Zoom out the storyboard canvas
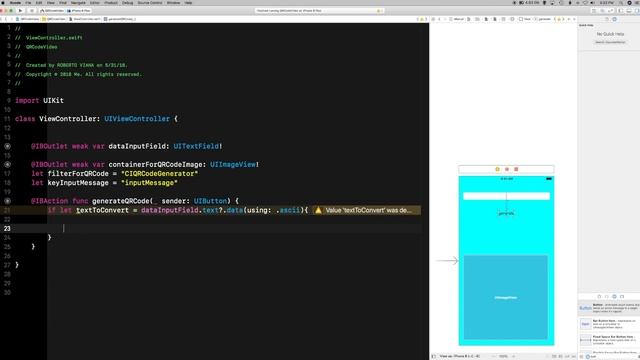 click(494, 356)
